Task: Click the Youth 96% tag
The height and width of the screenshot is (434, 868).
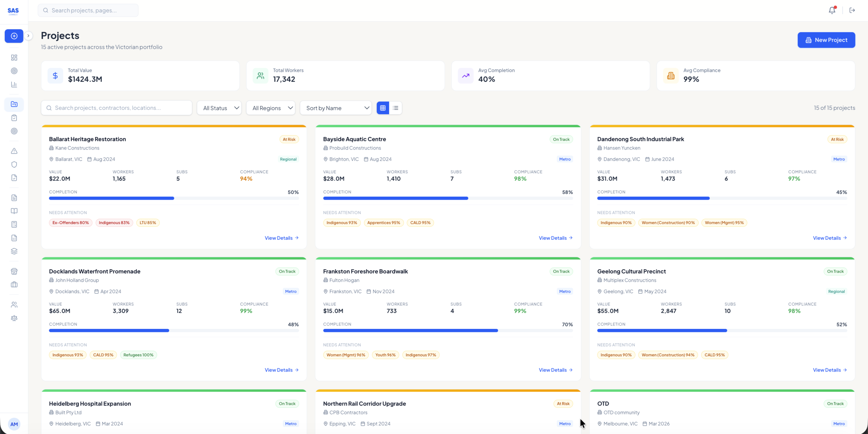Action: tap(386, 355)
